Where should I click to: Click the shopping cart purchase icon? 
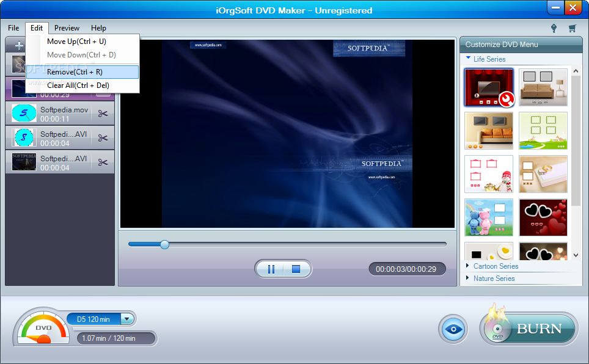572,28
